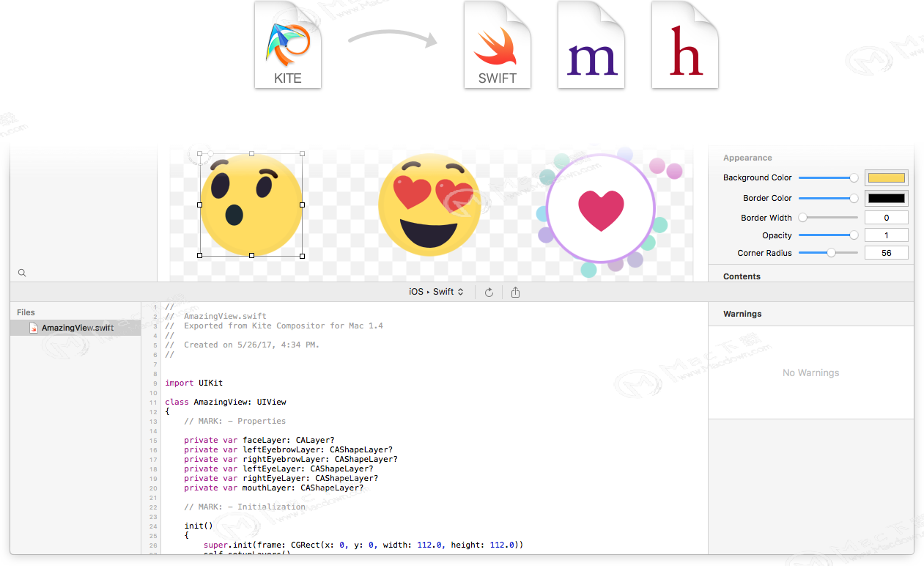The width and height of the screenshot is (924, 566).
Task: Click the 'No Warnings' message text
Action: (811, 372)
